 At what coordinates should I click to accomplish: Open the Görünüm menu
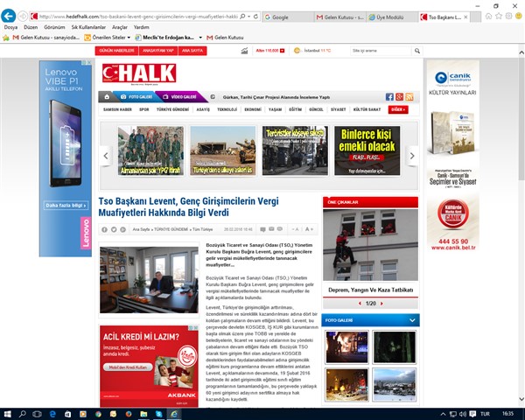coord(54,27)
